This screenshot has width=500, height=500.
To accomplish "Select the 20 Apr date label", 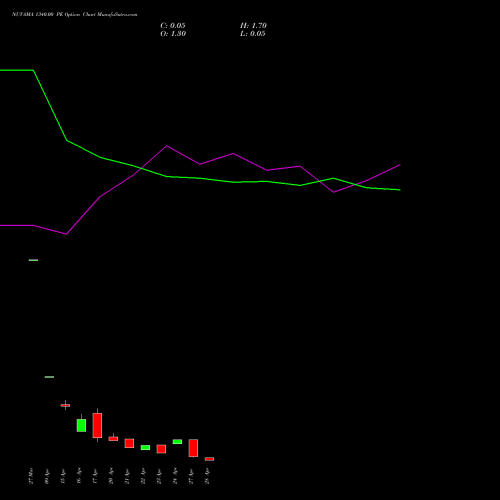I will 111,476.
